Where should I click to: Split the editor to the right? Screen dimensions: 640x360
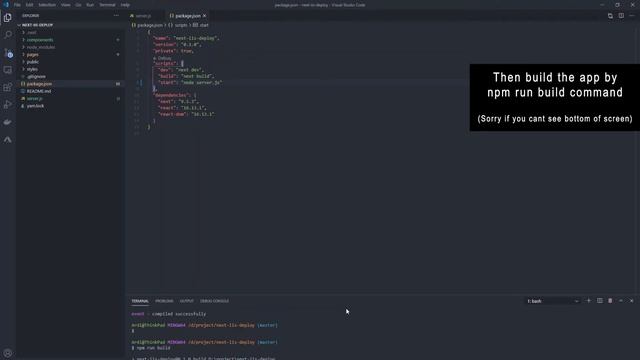click(x=621, y=16)
